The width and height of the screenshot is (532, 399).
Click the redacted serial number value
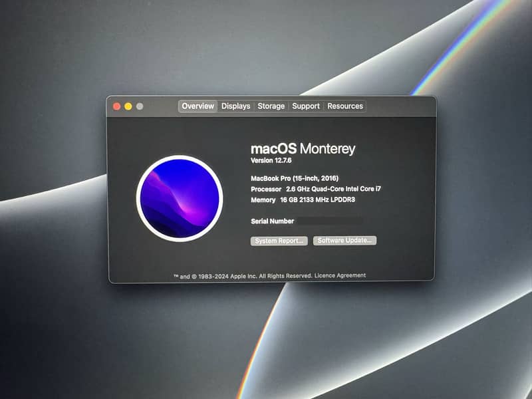pos(330,221)
